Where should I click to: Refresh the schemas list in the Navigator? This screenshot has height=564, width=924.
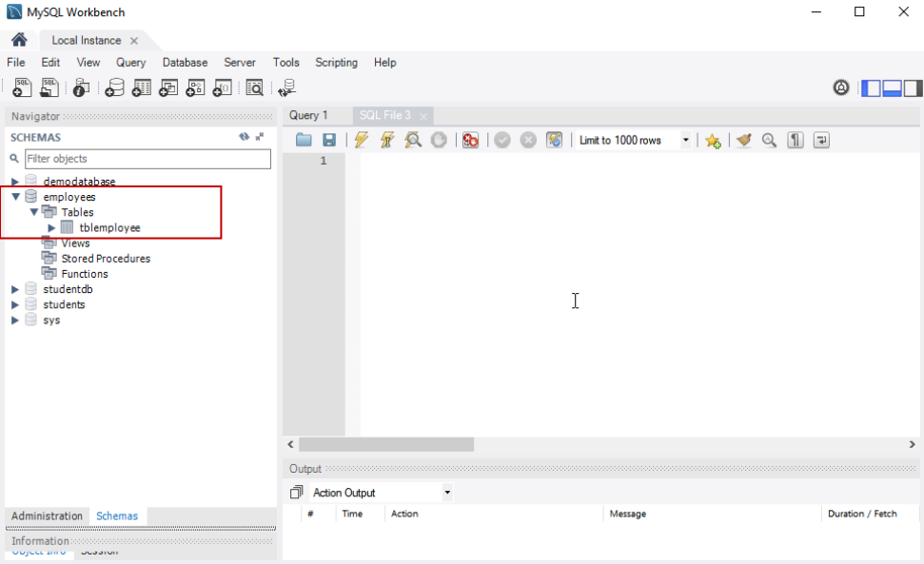click(245, 137)
